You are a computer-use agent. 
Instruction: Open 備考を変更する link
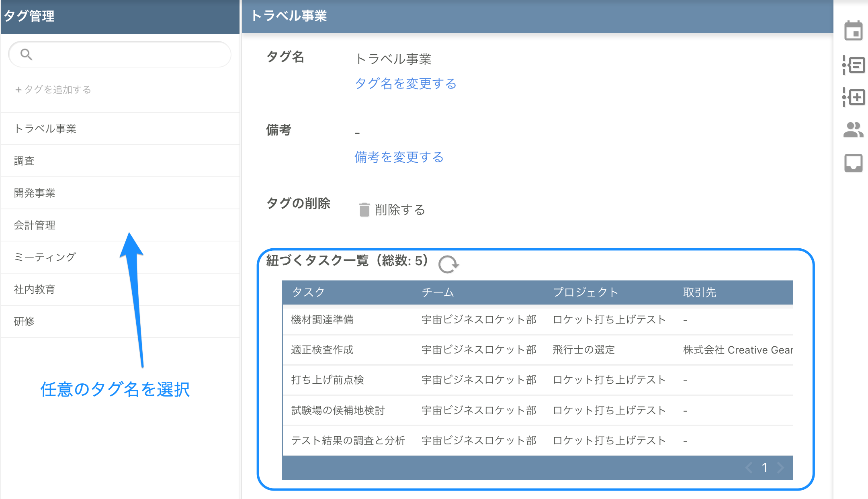pyautogui.click(x=399, y=157)
